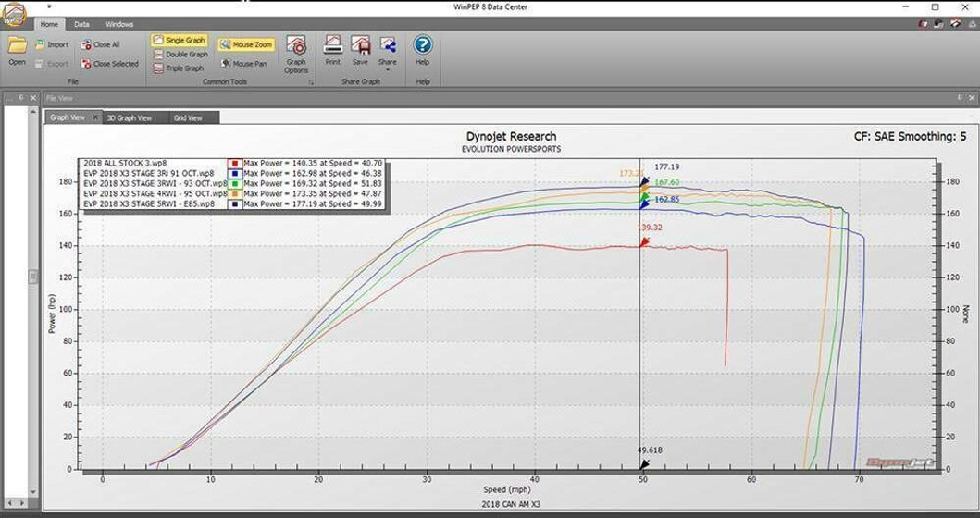Image resolution: width=980 pixels, height=518 pixels.
Task: Save the graph via Save icon
Action: tap(360, 51)
